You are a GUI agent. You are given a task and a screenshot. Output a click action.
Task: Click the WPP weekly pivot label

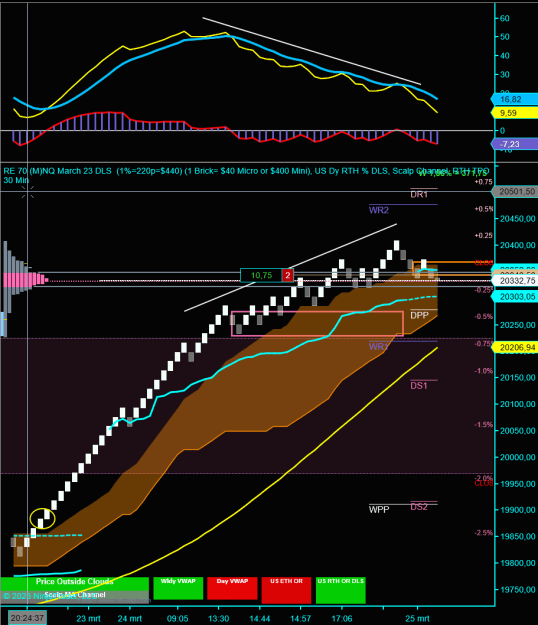click(379, 509)
